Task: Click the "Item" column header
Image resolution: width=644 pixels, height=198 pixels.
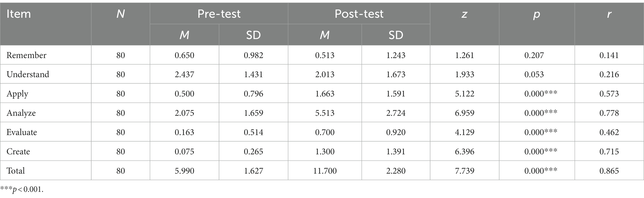Action: (x=19, y=14)
